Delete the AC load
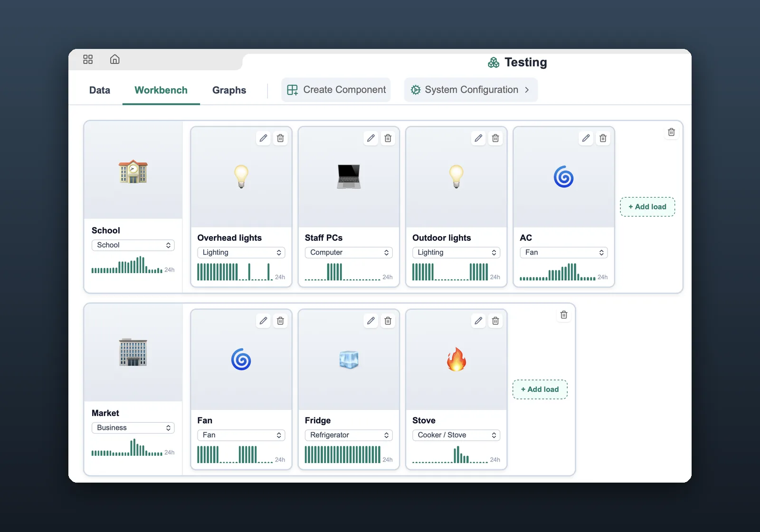Image resolution: width=760 pixels, height=532 pixels. 603,138
